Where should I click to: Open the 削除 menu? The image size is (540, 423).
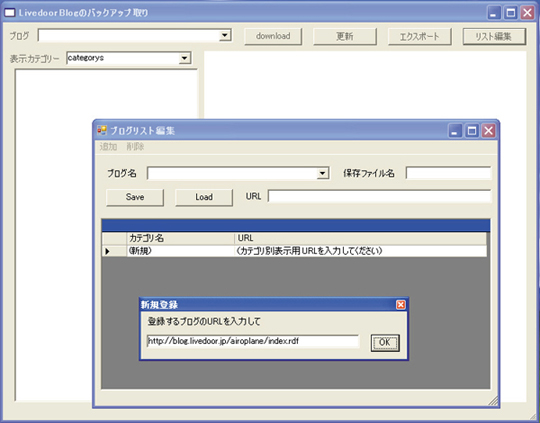pyautogui.click(x=135, y=147)
